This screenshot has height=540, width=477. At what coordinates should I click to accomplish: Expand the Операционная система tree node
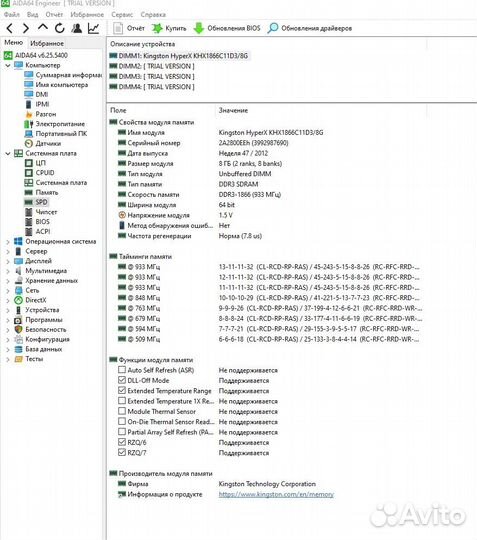pyautogui.click(x=8, y=242)
